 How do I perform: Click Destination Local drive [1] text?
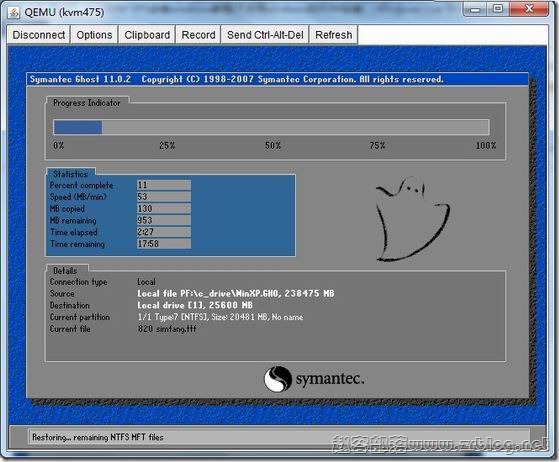pos(195,305)
